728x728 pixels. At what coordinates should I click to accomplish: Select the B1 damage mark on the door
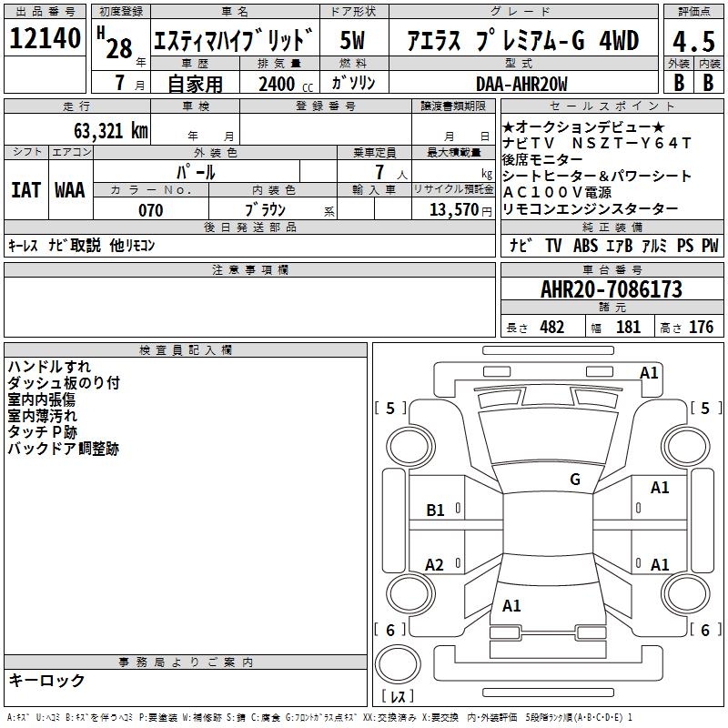(x=436, y=511)
